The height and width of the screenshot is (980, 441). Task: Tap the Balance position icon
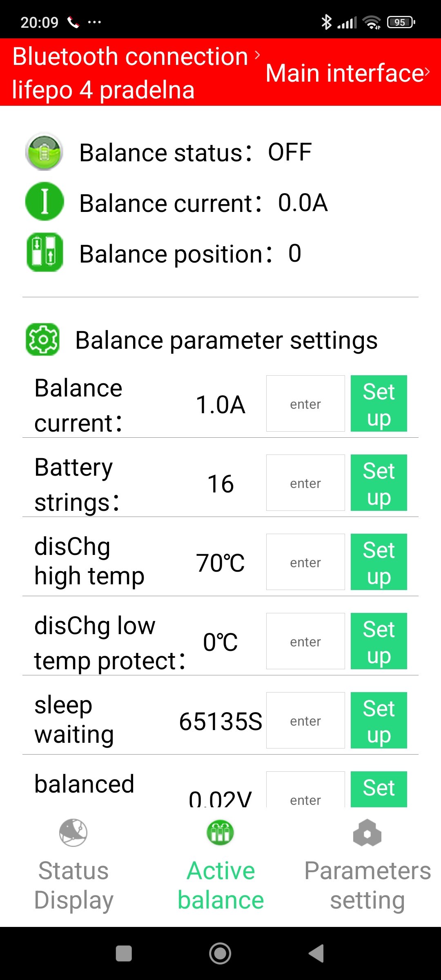[45, 252]
